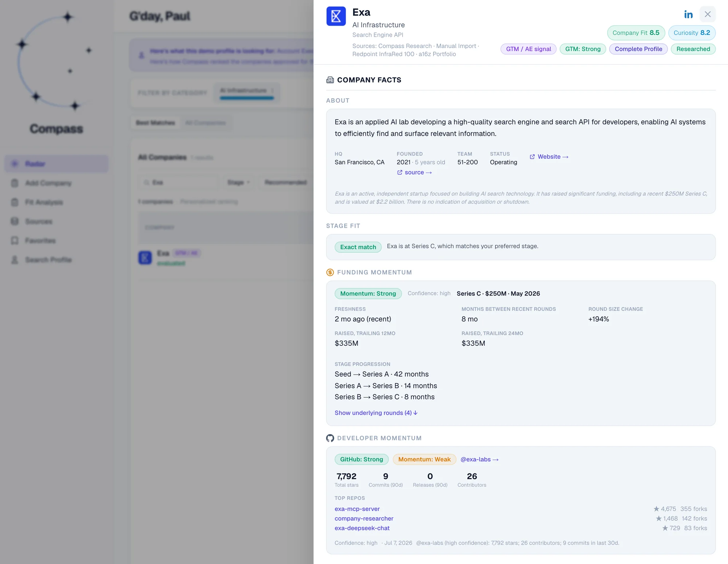
Task: Open the Stage dropdown filter
Action: click(x=238, y=182)
